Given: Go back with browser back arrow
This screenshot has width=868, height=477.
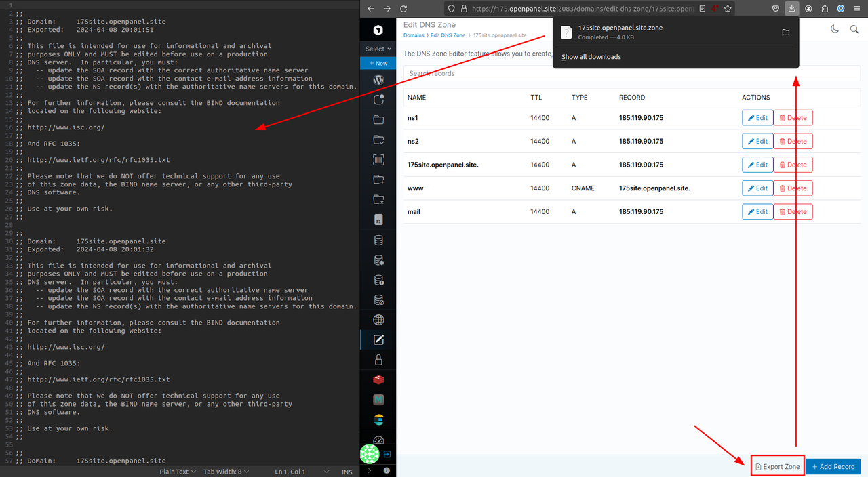Looking at the screenshot, I should pyautogui.click(x=370, y=9).
